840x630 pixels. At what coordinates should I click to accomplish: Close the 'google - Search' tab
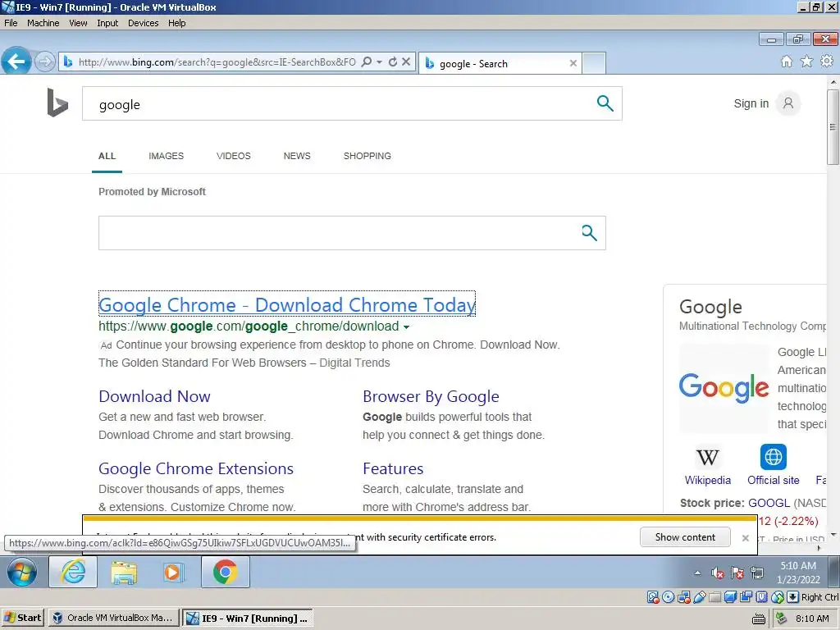point(573,63)
